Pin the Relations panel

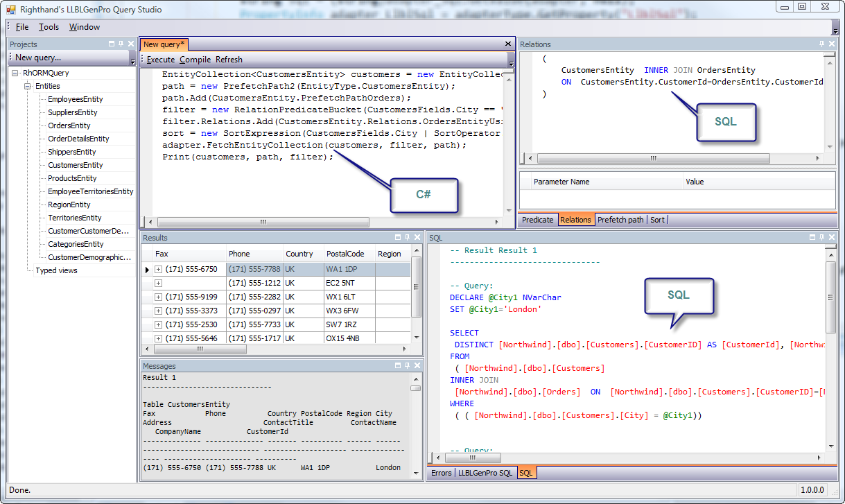[x=822, y=44]
